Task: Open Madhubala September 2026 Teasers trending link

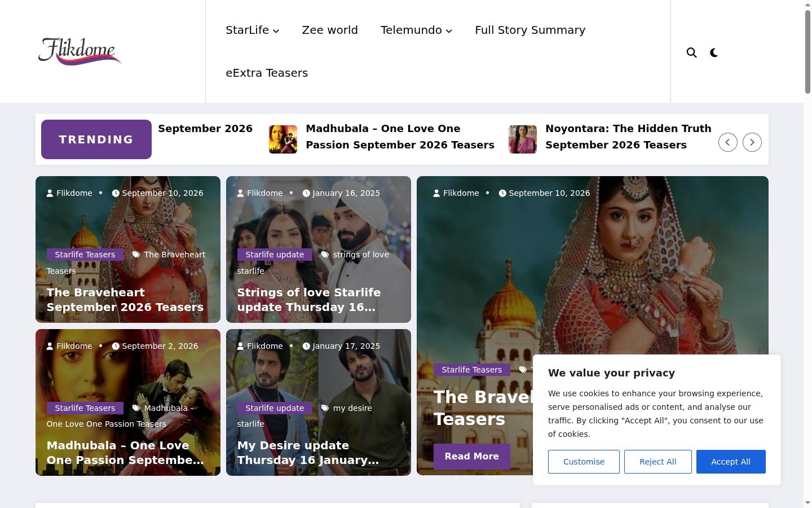Action: 400,137
